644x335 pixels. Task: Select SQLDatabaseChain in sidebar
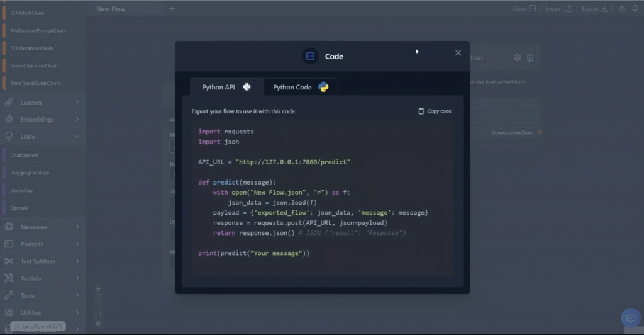pyautogui.click(x=31, y=48)
